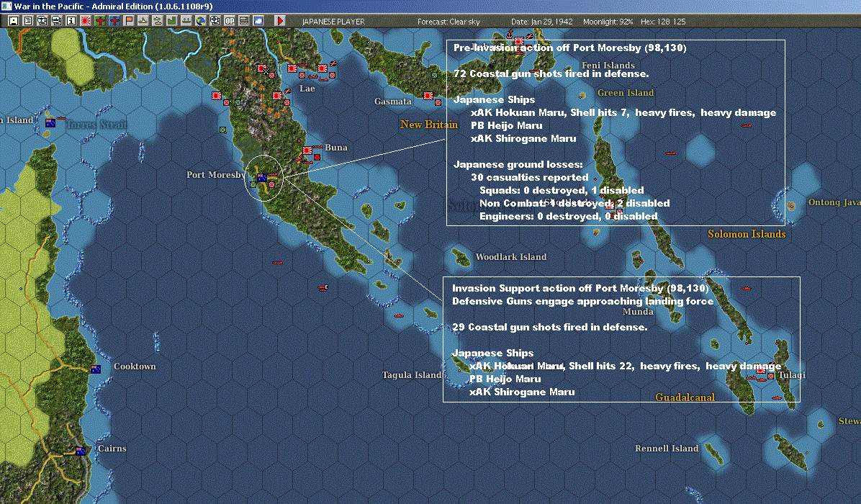Click the Forecast: Clear sky text
The width and height of the screenshot is (861, 504).
pyautogui.click(x=448, y=22)
